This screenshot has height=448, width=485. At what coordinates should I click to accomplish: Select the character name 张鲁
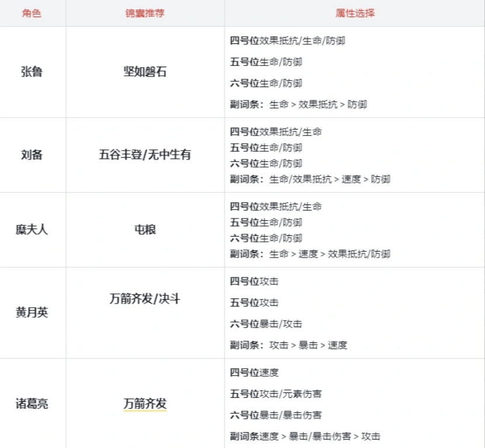coord(32,72)
